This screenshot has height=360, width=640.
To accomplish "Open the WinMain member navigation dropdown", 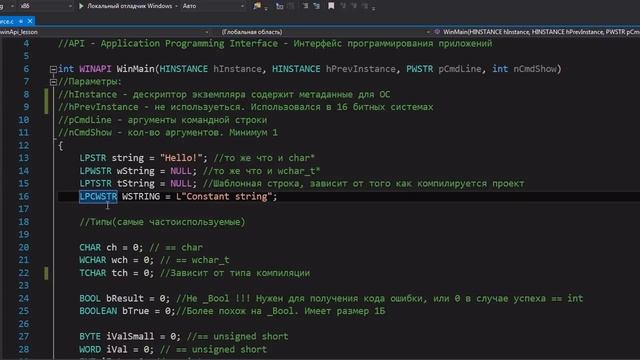I will (x=537, y=32).
